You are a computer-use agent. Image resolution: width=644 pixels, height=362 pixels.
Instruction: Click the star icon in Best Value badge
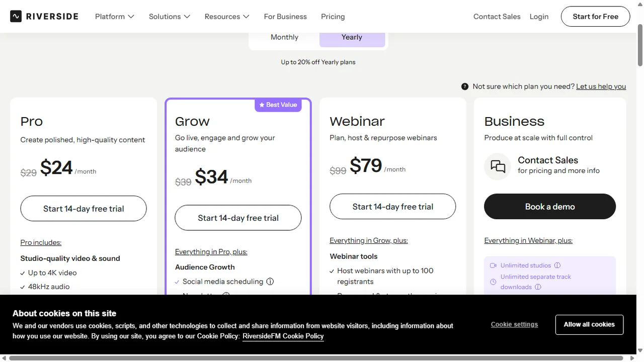click(262, 105)
